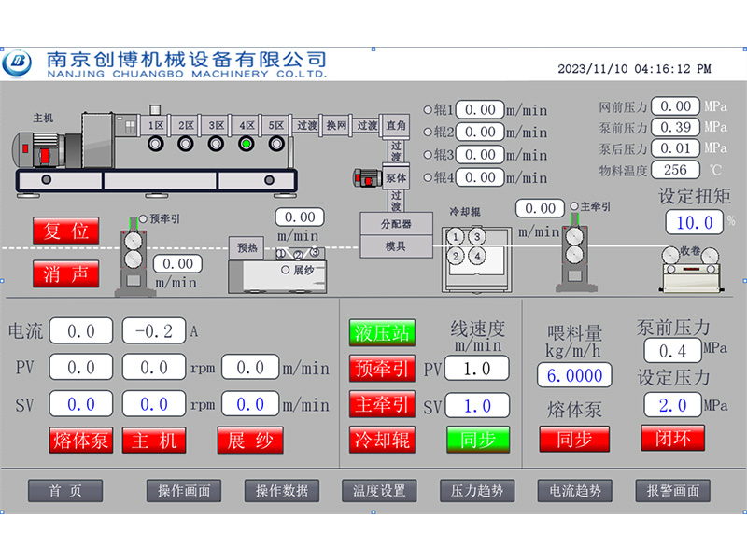The height and width of the screenshot is (560, 747).
Task: Click the 换网 screen changer segment
Action: click(336, 126)
